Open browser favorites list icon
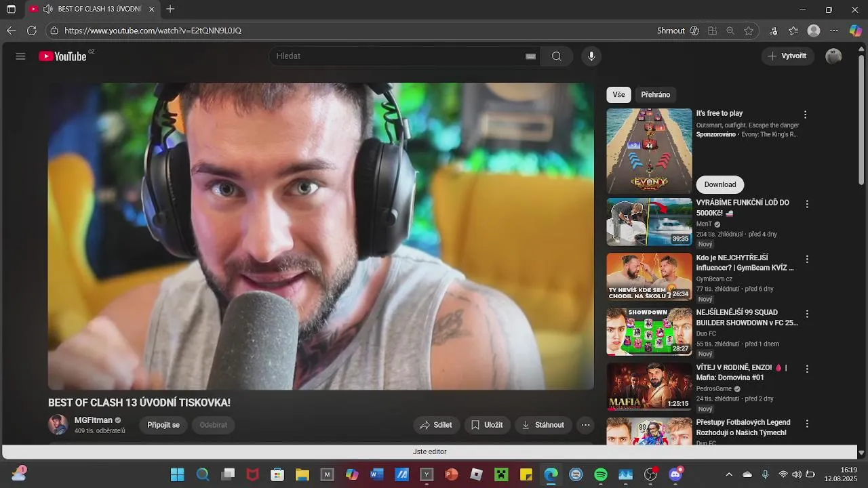Viewport: 868px width, 488px height. [793, 30]
